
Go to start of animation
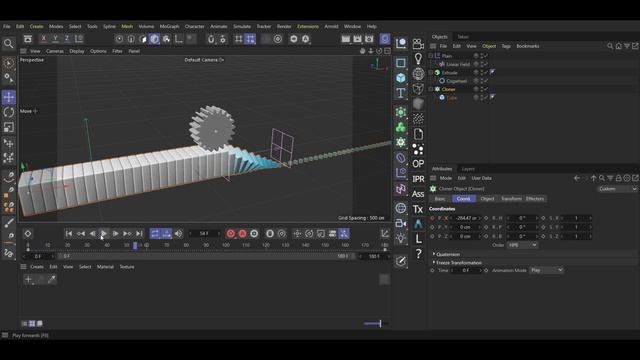[x=69, y=233]
